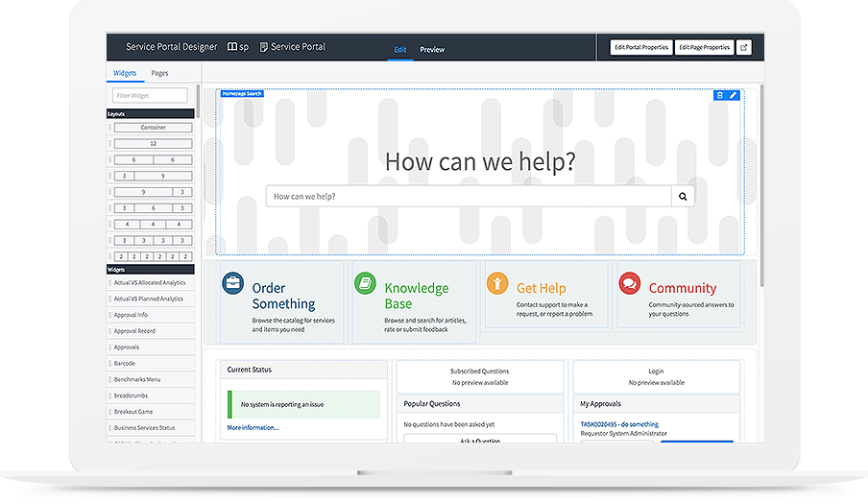Click the Knowledge Base heading
The image size is (868, 503).
coord(417,296)
